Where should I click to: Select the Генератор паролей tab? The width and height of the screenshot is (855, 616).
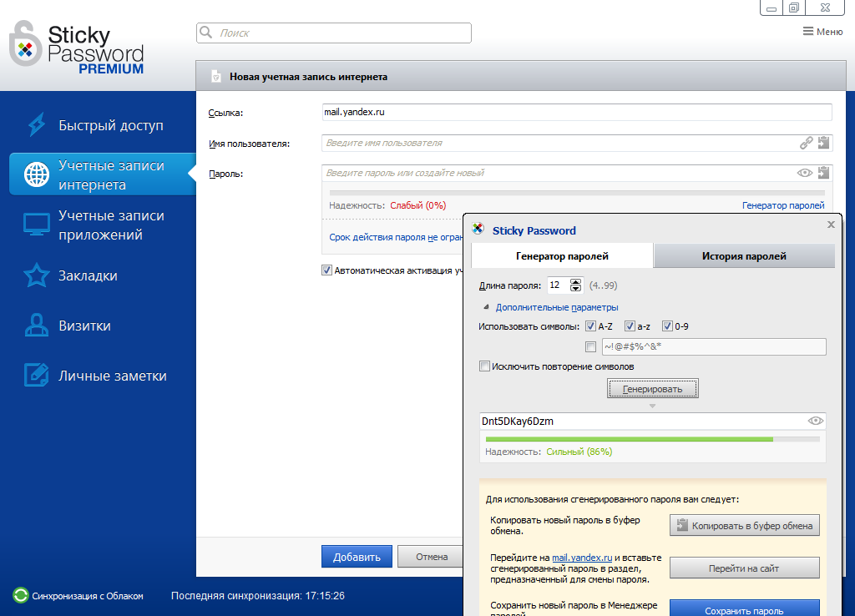561,255
